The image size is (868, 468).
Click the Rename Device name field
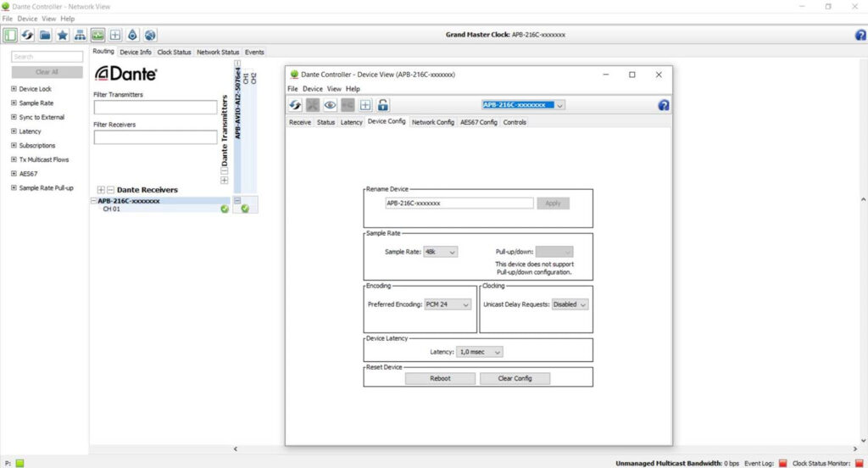[x=459, y=203]
